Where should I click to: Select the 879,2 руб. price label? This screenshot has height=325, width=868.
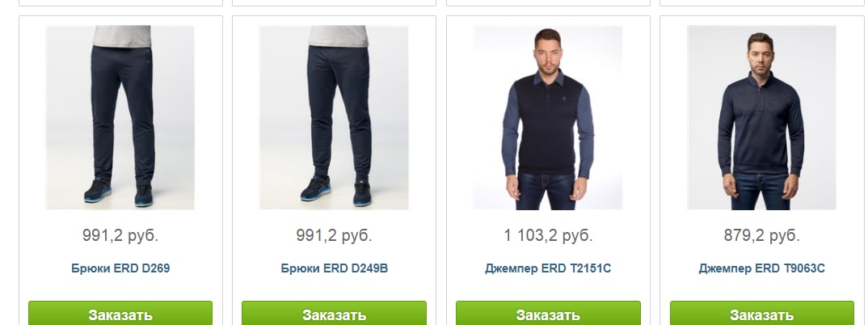(x=761, y=235)
